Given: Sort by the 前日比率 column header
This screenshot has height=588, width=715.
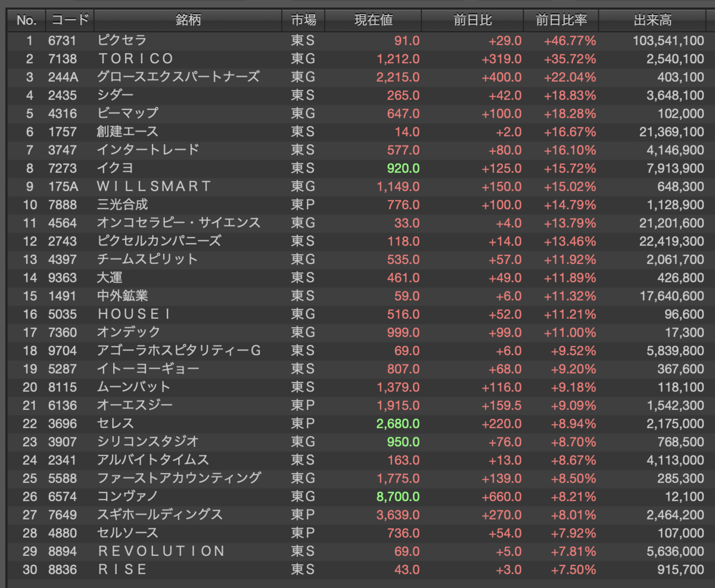Looking at the screenshot, I should coord(561,20).
